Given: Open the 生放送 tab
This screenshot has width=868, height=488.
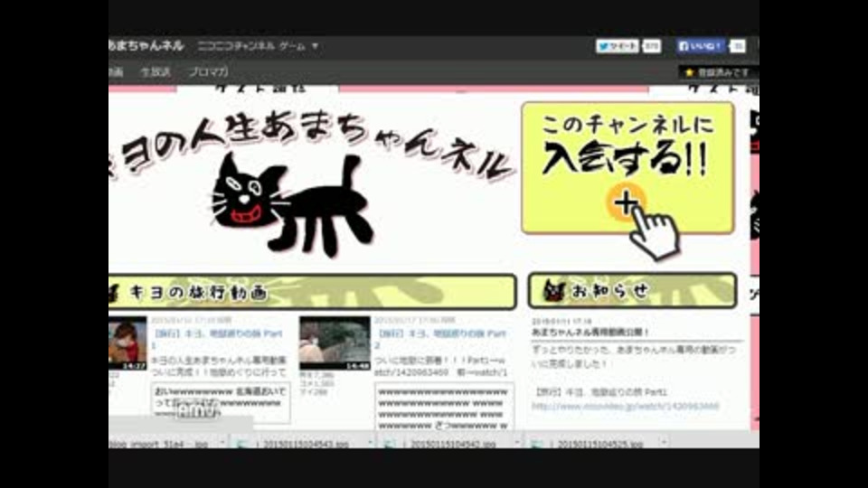Looking at the screenshot, I should click(156, 72).
